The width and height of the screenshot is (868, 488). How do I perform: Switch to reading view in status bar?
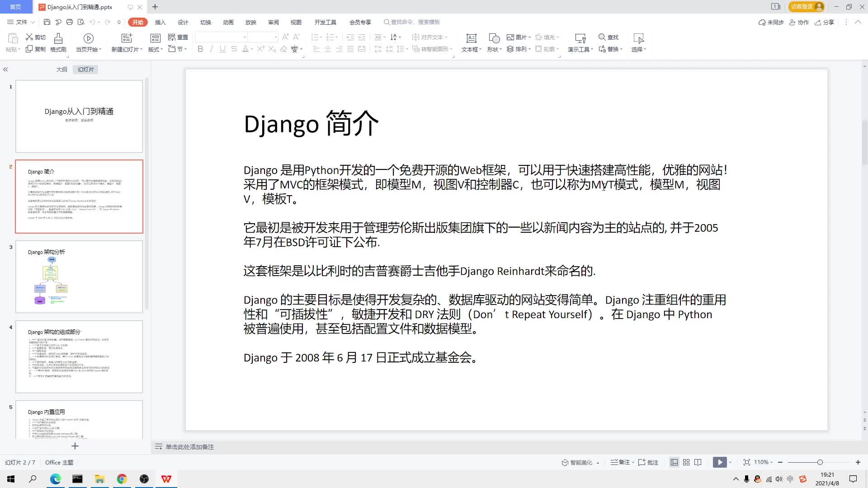698,462
